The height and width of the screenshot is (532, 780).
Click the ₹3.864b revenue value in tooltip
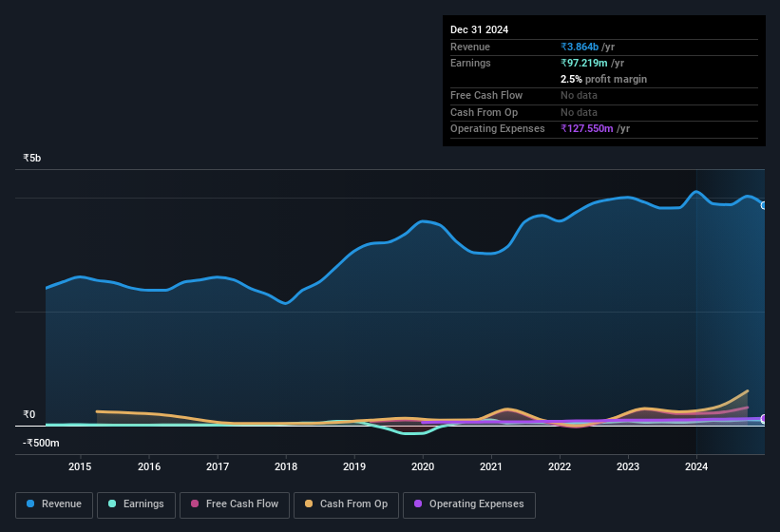[x=580, y=47]
